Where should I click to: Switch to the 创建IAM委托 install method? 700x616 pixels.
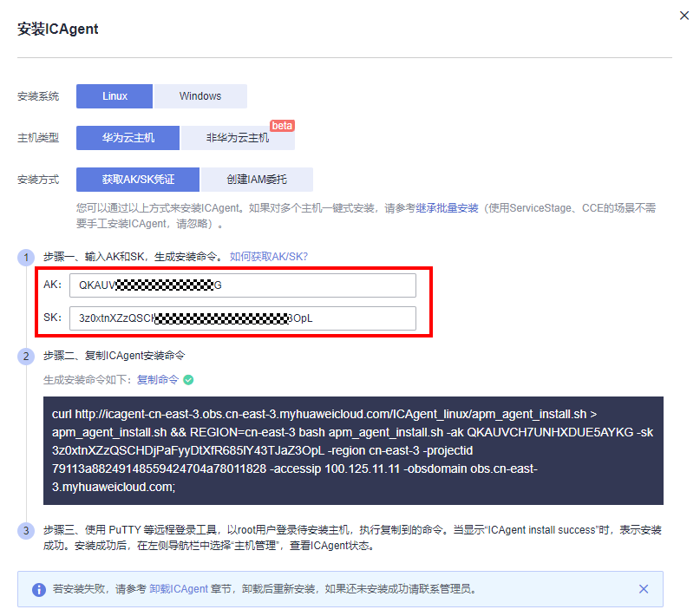pyautogui.click(x=257, y=180)
